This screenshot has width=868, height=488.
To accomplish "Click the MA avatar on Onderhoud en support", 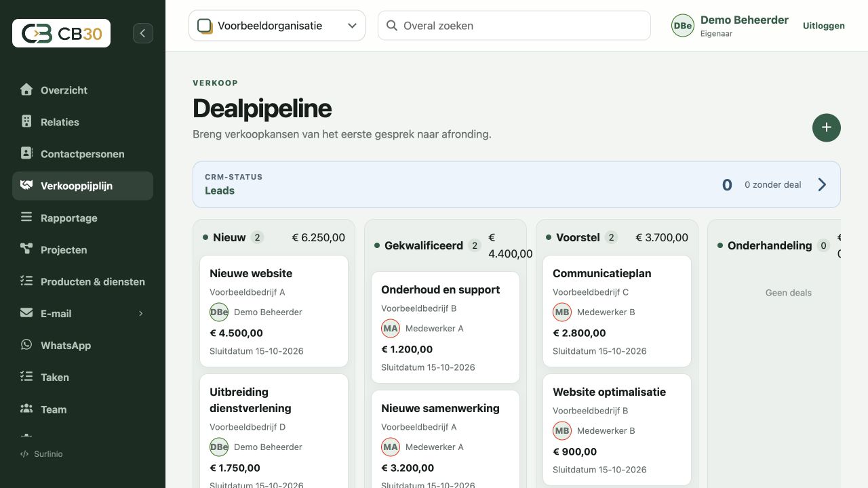I will pos(391,328).
